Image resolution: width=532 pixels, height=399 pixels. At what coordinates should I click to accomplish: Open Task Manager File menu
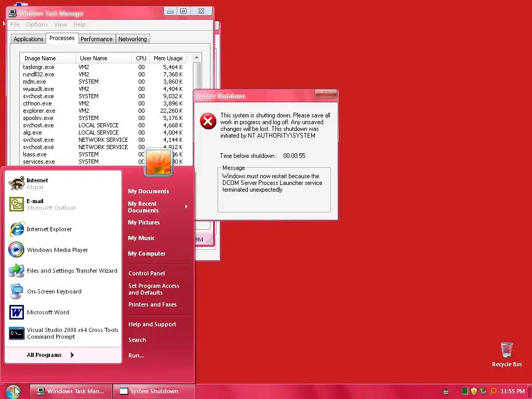[15, 24]
